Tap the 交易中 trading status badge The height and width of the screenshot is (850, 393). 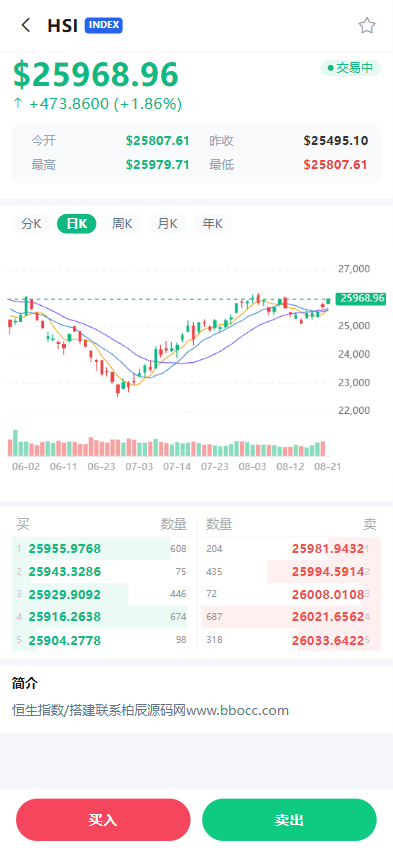point(351,68)
